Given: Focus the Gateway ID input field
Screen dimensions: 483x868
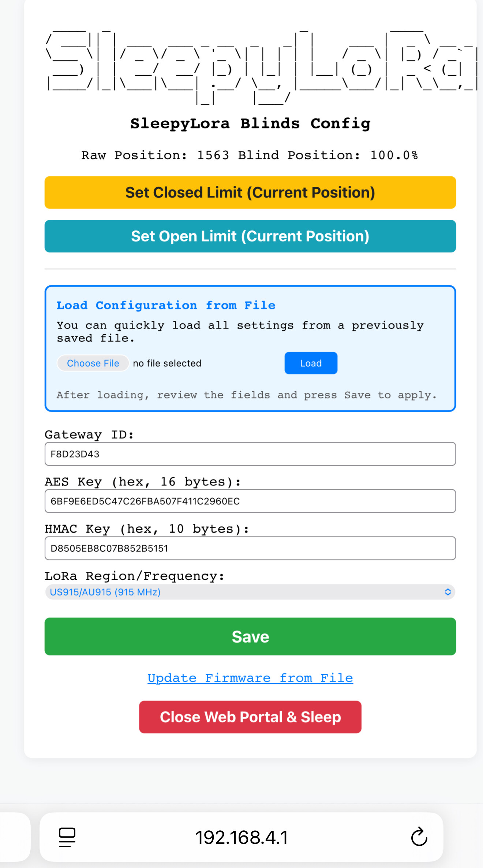Looking at the screenshot, I should pyautogui.click(x=250, y=454).
